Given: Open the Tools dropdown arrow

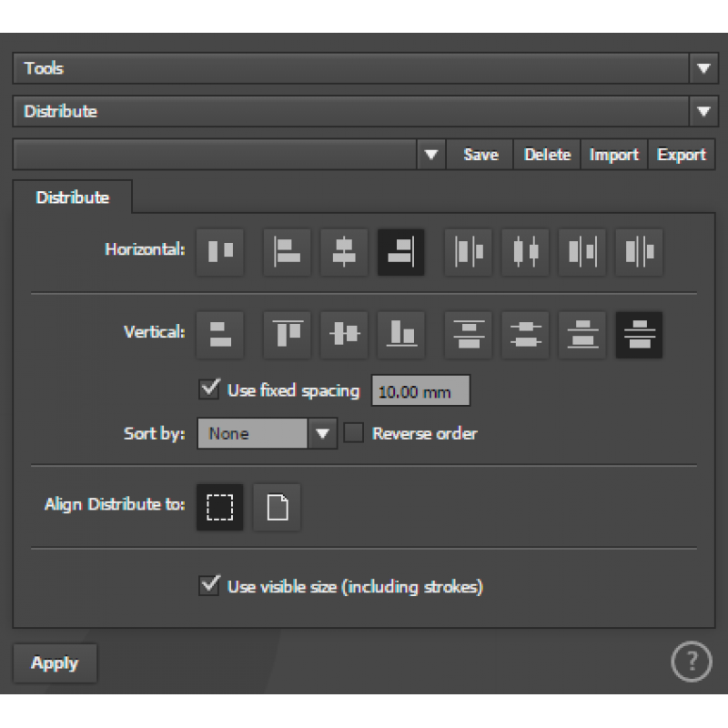Looking at the screenshot, I should coord(703,68).
